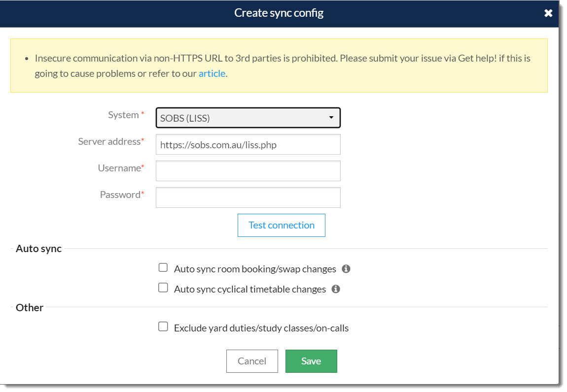Screen dimensions: 567x392
Task: Enable Auto sync room booking/swap changes checkbox
Action: (163, 268)
